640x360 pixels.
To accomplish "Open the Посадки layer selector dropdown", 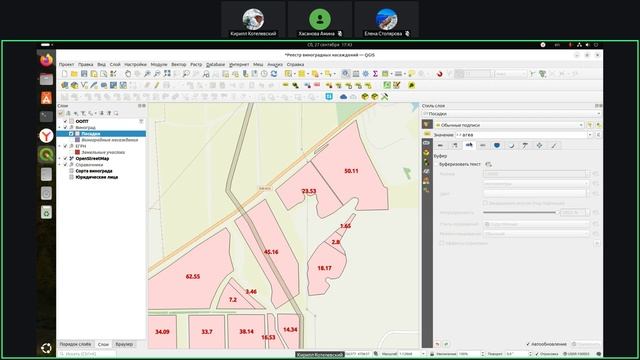I will (x=512, y=114).
